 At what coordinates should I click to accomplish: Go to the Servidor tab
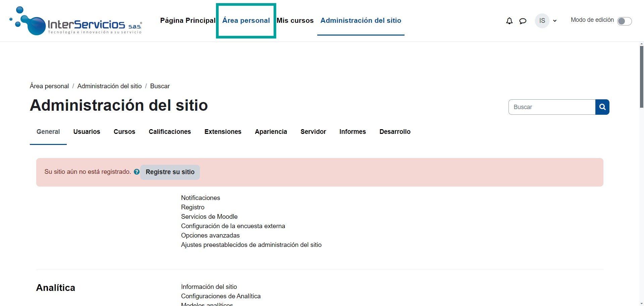point(313,132)
